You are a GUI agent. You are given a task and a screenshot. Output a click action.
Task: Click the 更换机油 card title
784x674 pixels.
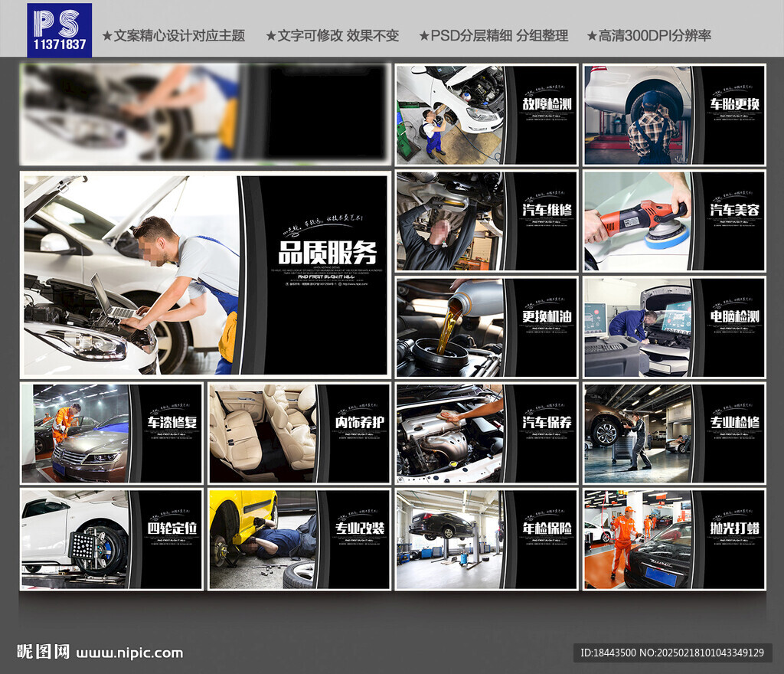tap(547, 316)
